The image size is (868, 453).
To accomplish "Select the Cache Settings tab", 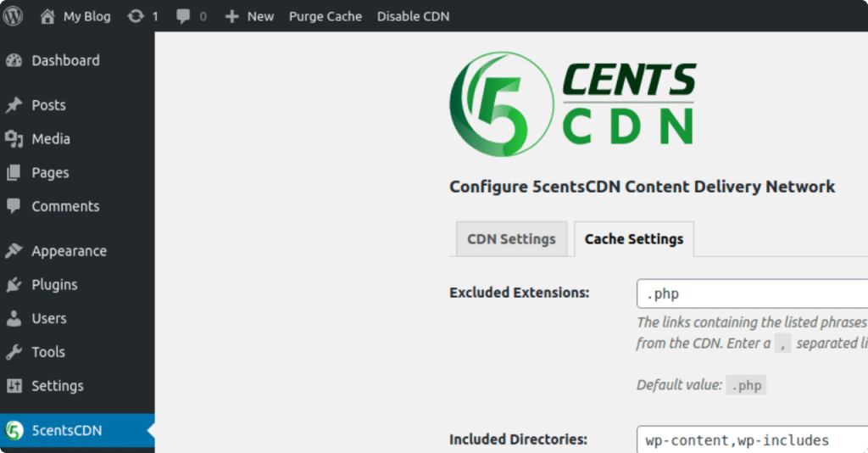I will pyautogui.click(x=634, y=238).
